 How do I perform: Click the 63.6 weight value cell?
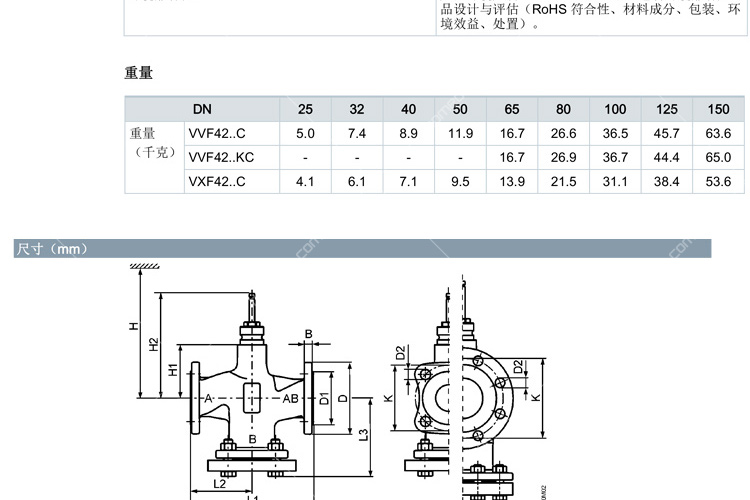tap(718, 133)
